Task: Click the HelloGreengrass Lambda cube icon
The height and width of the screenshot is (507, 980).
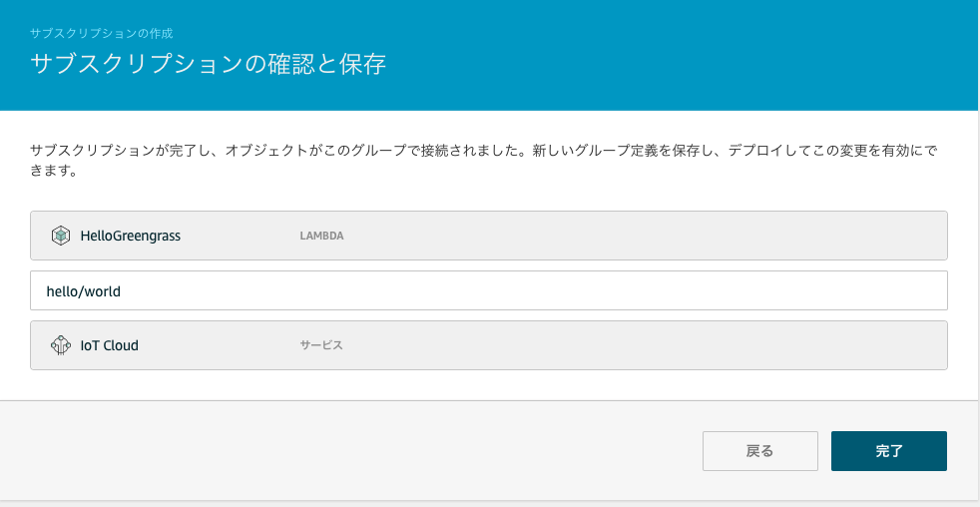Action: point(61,236)
